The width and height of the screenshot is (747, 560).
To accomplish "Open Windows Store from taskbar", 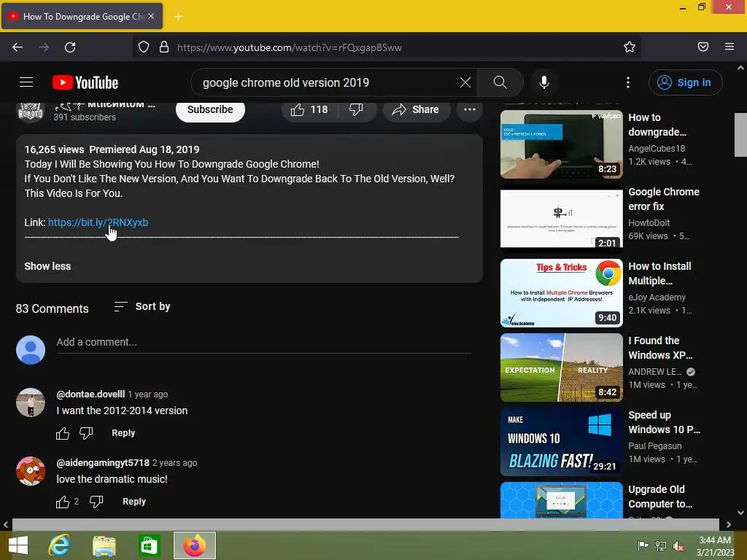I will click(149, 545).
